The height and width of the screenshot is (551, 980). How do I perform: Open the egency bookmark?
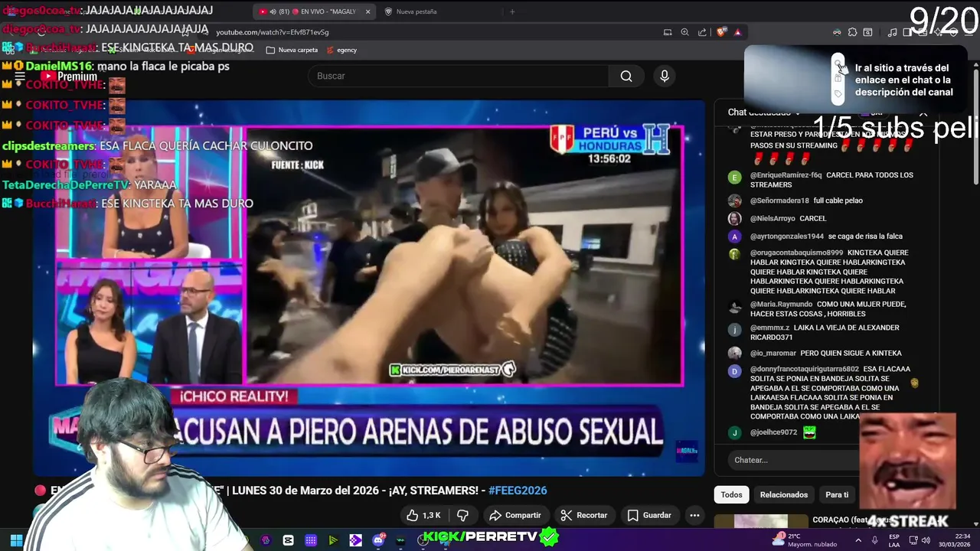coord(341,50)
